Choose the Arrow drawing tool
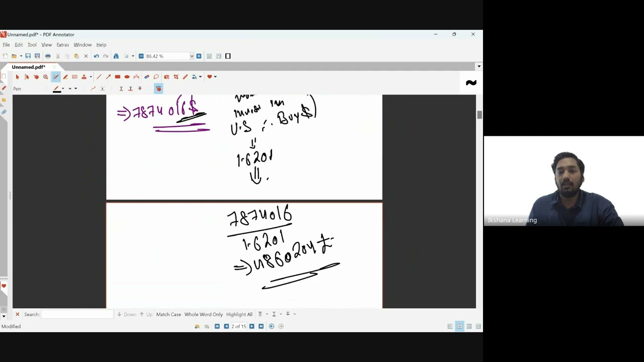The width and height of the screenshot is (644, 362). (x=108, y=76)
